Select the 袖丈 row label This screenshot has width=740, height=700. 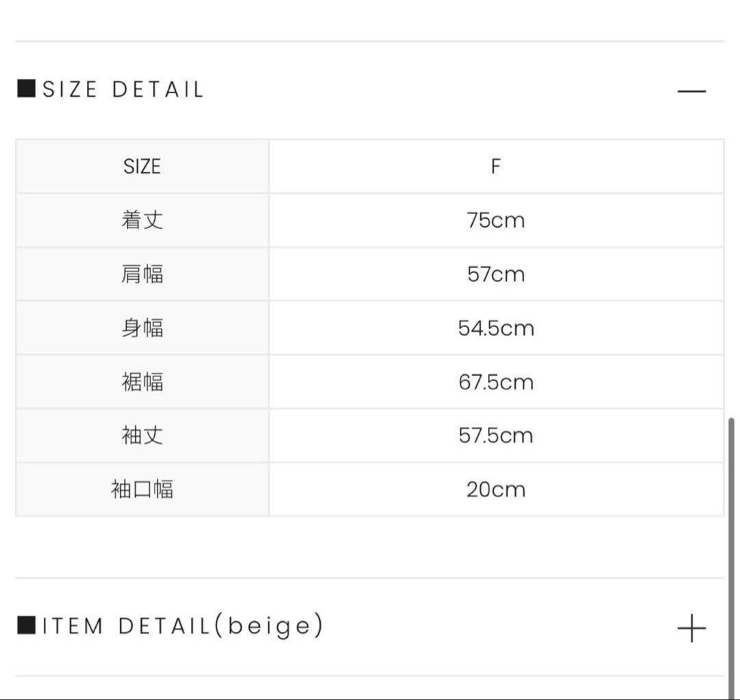pyautogui.click(x=142, y=435)
